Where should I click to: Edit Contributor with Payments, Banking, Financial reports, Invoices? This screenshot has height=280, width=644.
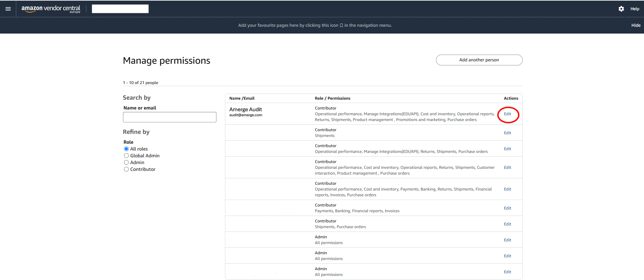pos(507,208)
